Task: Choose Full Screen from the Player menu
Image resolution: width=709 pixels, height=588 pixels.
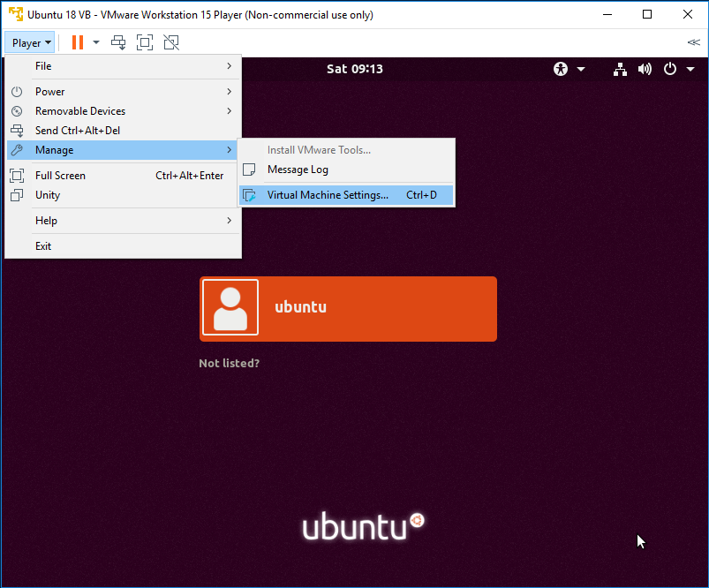Action: coord(123,176)
